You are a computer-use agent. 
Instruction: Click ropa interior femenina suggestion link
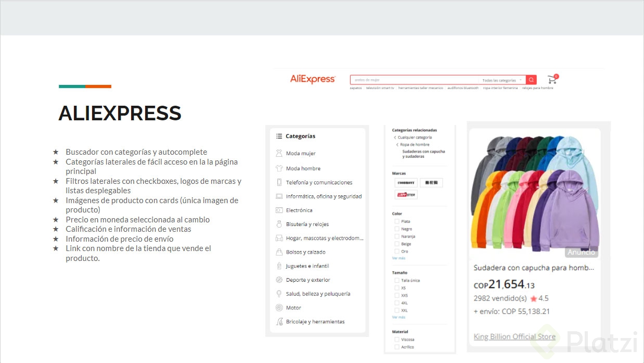500,88
